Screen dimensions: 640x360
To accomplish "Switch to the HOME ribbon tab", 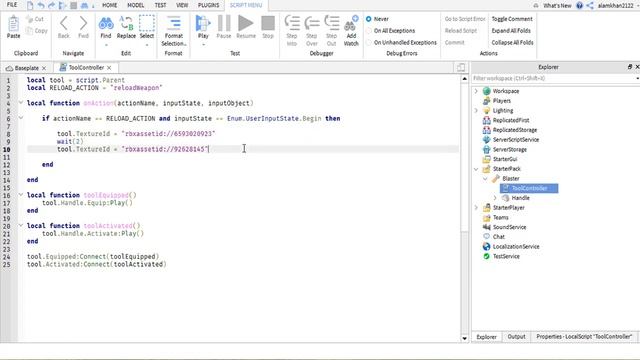I will (109, 5).
